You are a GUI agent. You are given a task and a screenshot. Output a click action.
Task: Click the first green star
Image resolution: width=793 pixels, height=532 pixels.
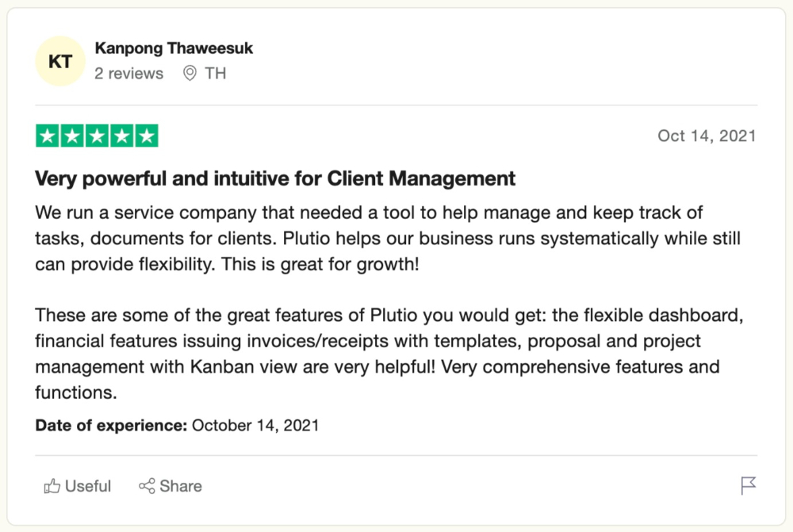(48, 136)
